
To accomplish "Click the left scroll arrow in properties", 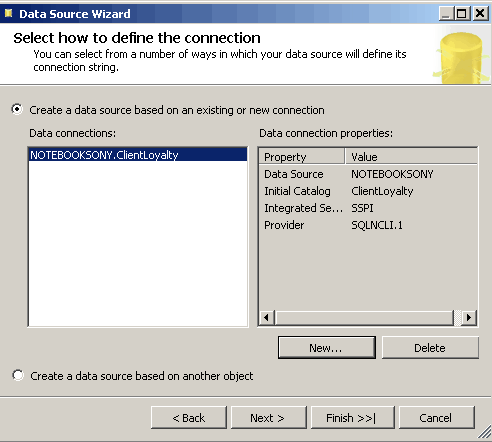I will [x=267, y=317].
